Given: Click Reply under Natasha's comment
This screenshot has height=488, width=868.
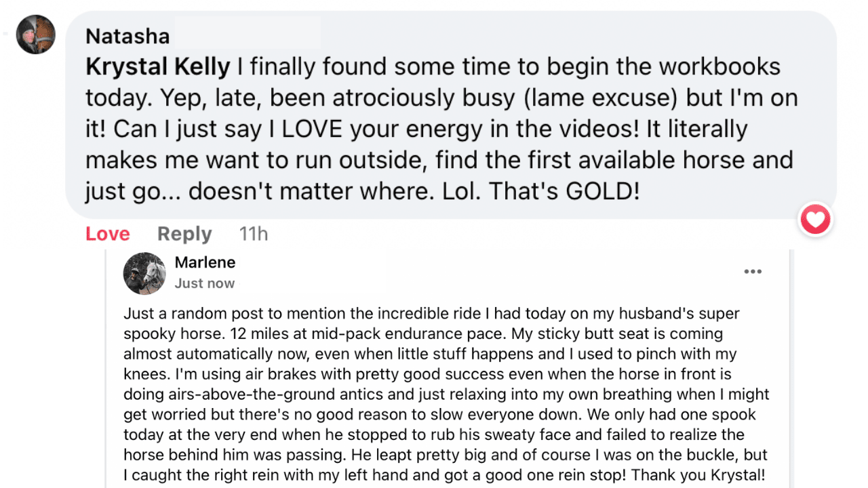Looking at the screenshot, I should pos(184,234).
